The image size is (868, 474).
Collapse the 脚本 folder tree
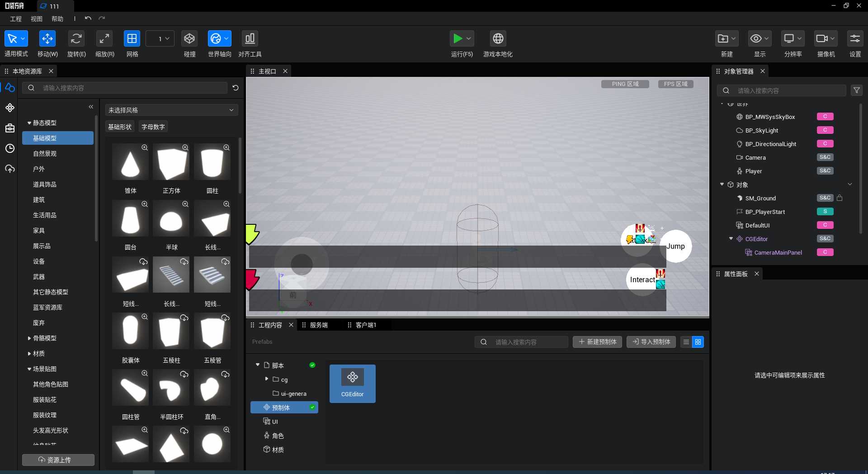(258, 365)
